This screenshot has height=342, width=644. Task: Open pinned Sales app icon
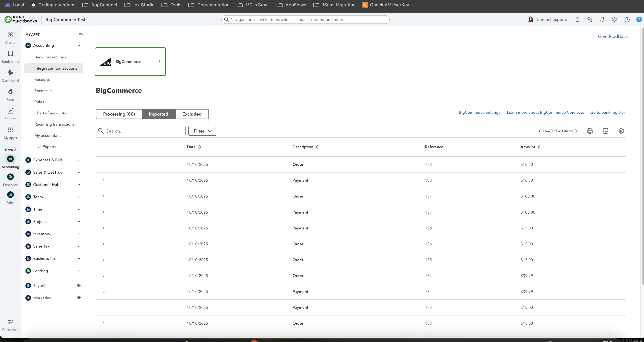click(x=10, y=195)
